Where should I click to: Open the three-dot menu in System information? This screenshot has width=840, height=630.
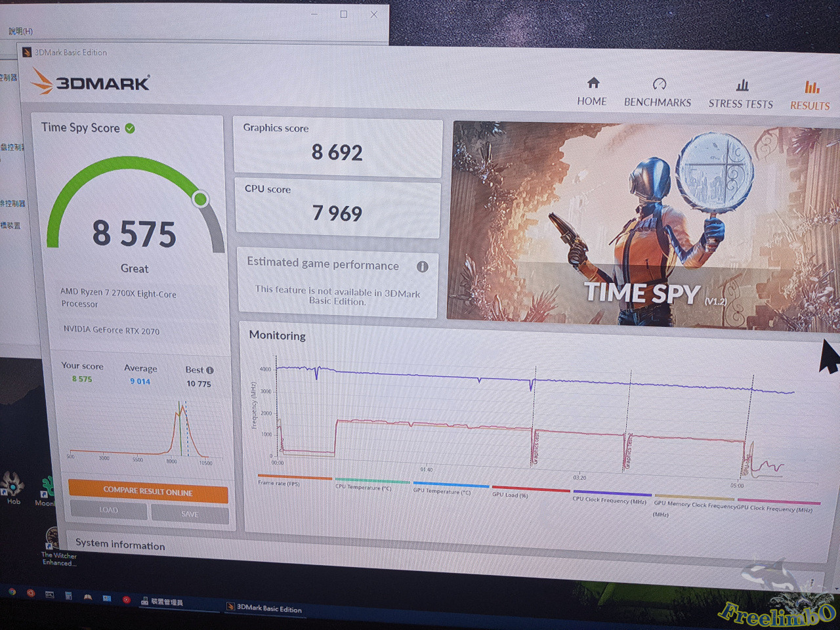click(x=812, y=581)
